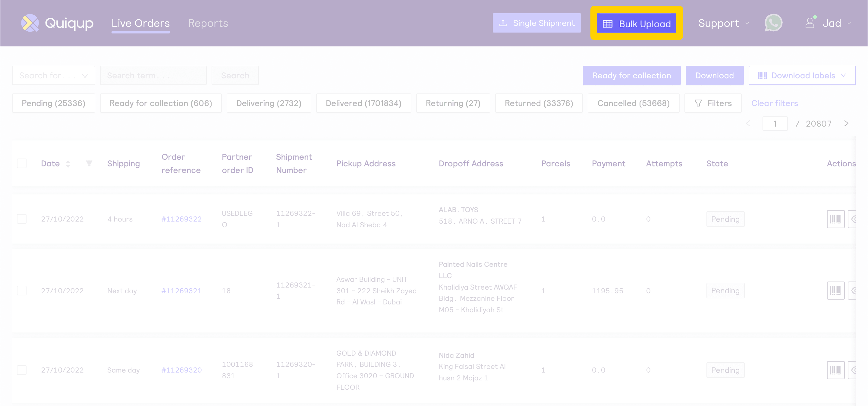
Task: Filter by Delivering (2732) status tab
Action: [x=269, y=103]
